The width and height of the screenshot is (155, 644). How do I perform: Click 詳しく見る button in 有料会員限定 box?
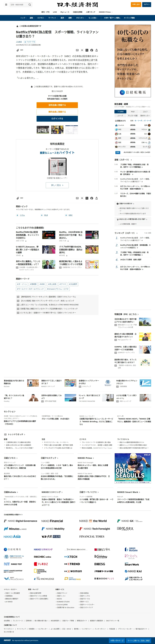coord(57,185)
